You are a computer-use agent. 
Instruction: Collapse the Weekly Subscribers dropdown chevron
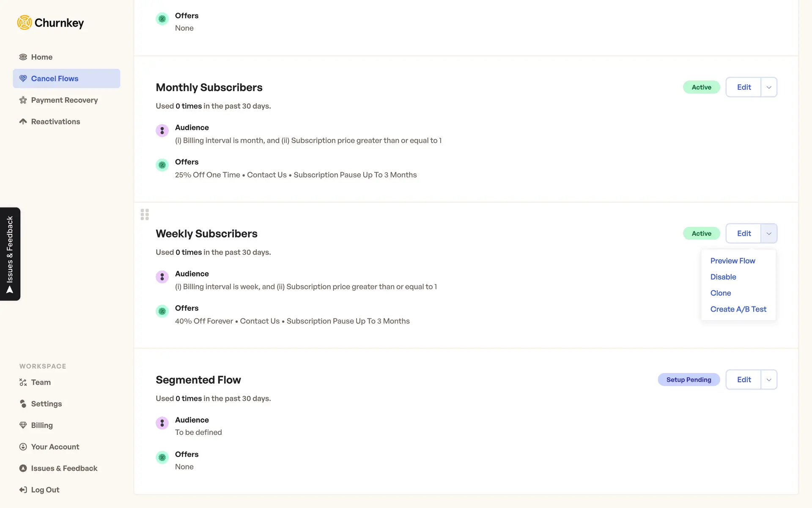(769, 233)
